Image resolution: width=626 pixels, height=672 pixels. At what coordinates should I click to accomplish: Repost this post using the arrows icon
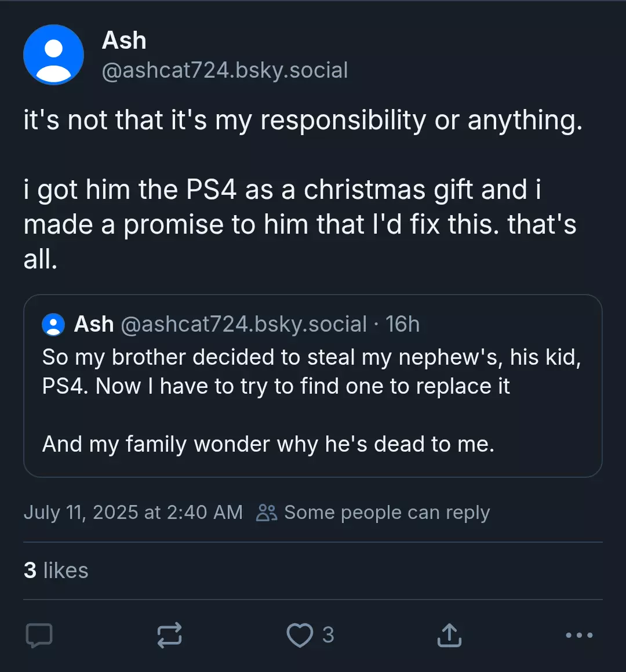[x=170, y=635]
